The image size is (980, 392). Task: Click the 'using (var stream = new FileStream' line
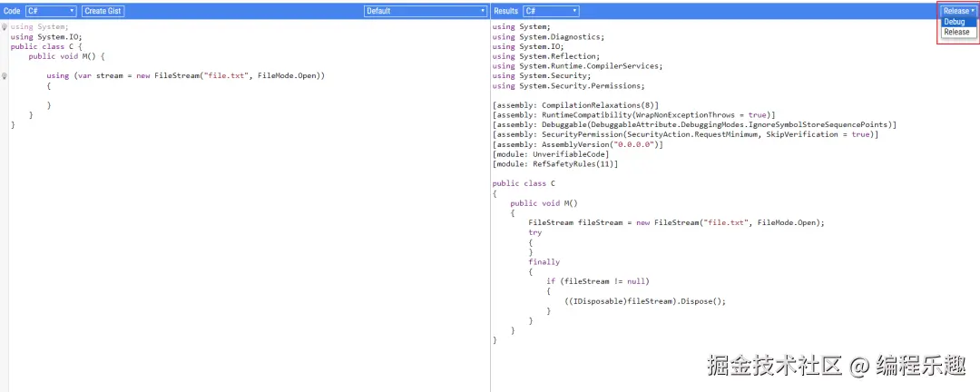click(186, 75)
